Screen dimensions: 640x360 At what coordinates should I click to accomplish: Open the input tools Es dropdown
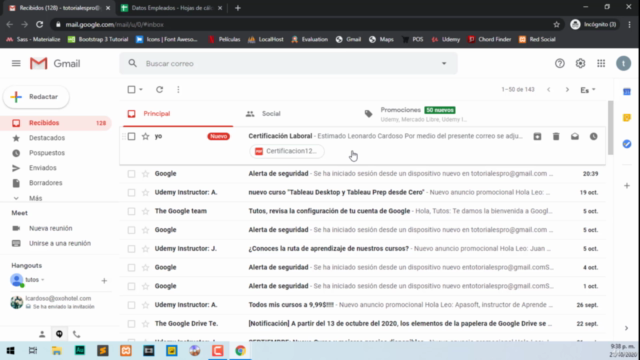[x=588, y=90]
